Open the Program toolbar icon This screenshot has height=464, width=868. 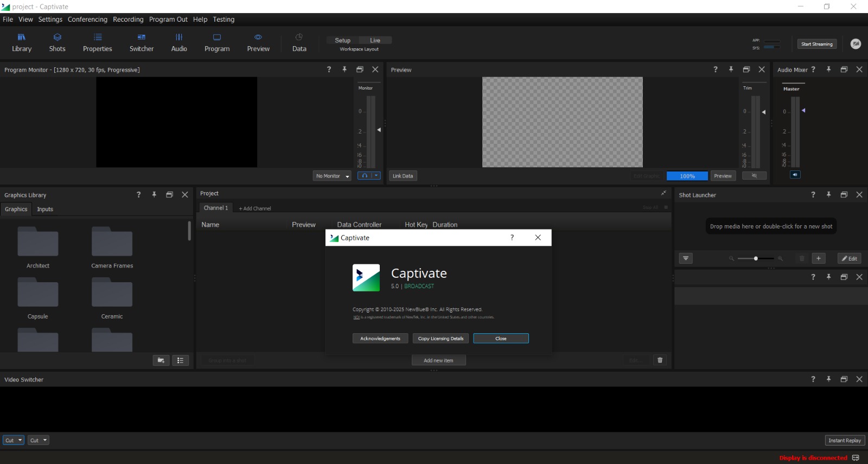coord(217,42)
